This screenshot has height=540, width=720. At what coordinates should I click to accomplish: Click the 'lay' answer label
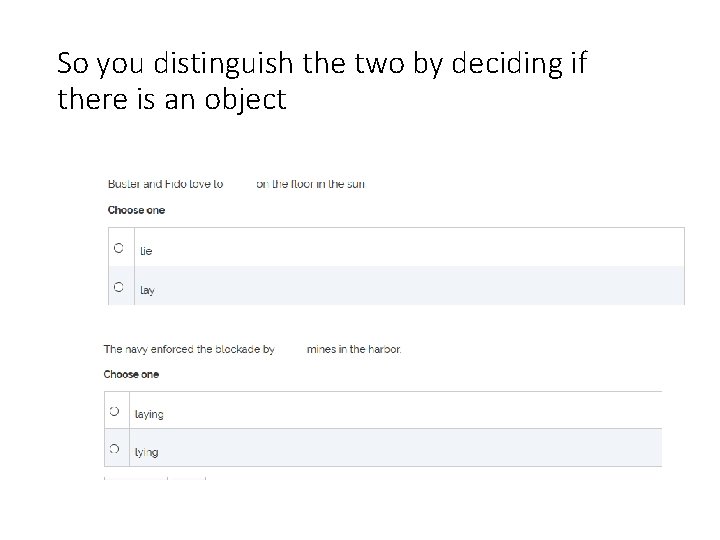pos(147,290)
